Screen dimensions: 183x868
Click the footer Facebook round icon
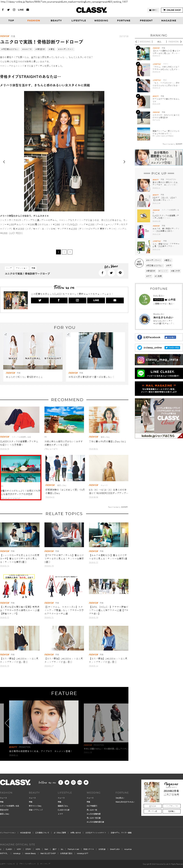coord(61,782)
